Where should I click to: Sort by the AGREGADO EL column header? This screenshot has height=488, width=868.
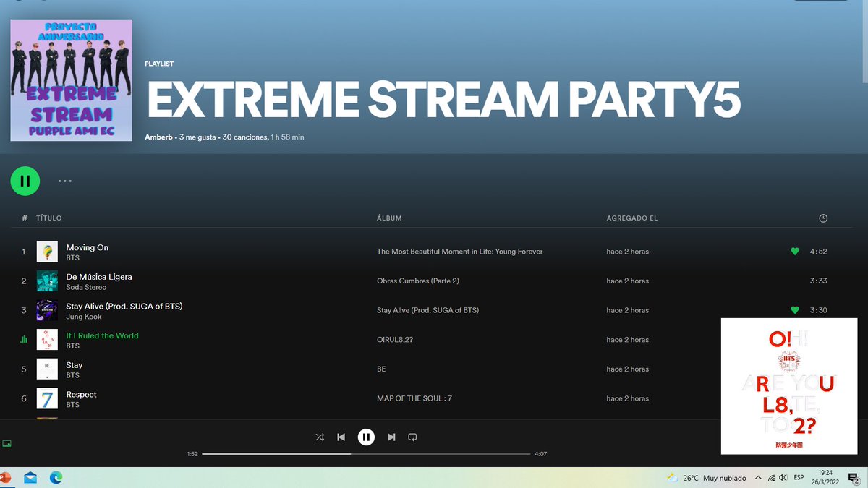pyautogui.click(x=632, y=218)
